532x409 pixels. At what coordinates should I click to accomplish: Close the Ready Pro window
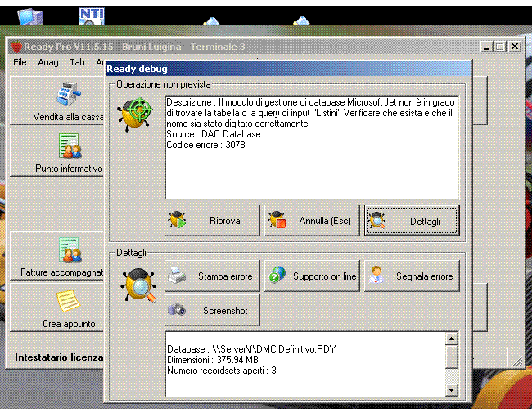click(515, 47)
